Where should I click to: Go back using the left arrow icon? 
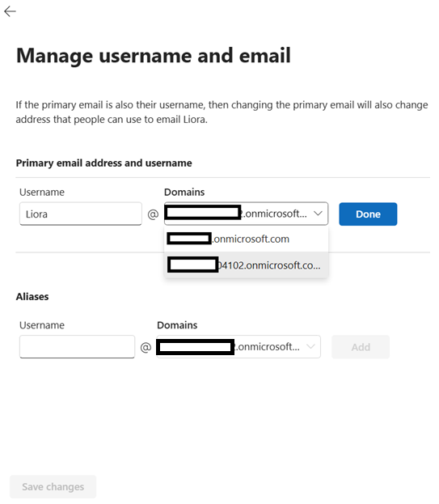10,11
